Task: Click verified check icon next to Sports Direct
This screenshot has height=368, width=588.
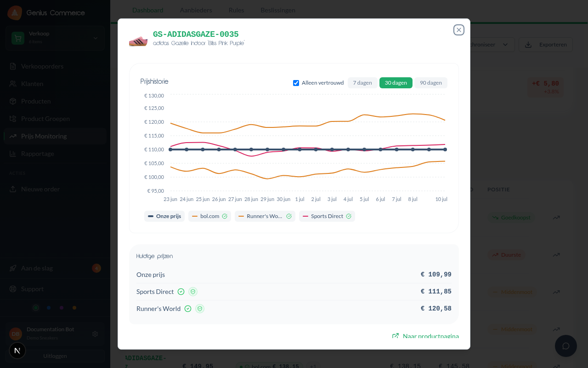Action: 181,292
